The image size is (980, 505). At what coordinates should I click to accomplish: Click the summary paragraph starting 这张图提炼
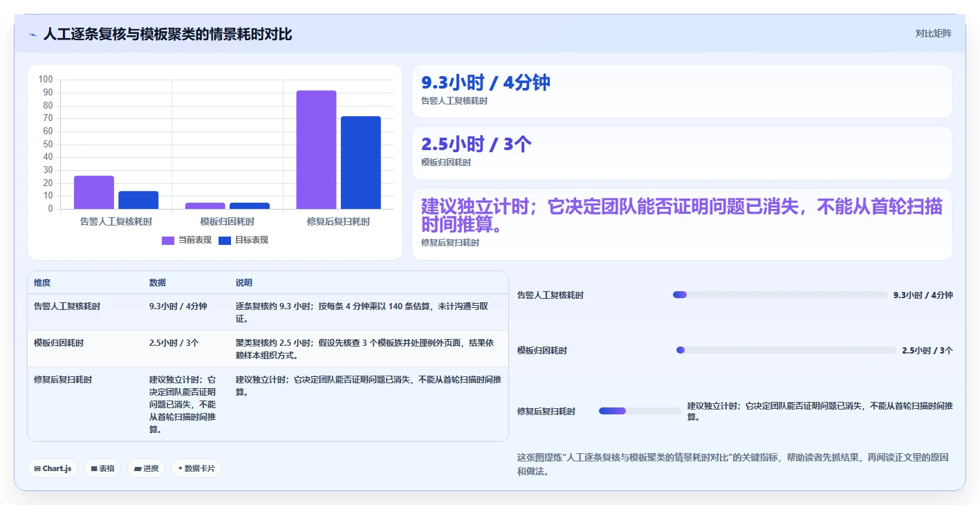point(733,464)
